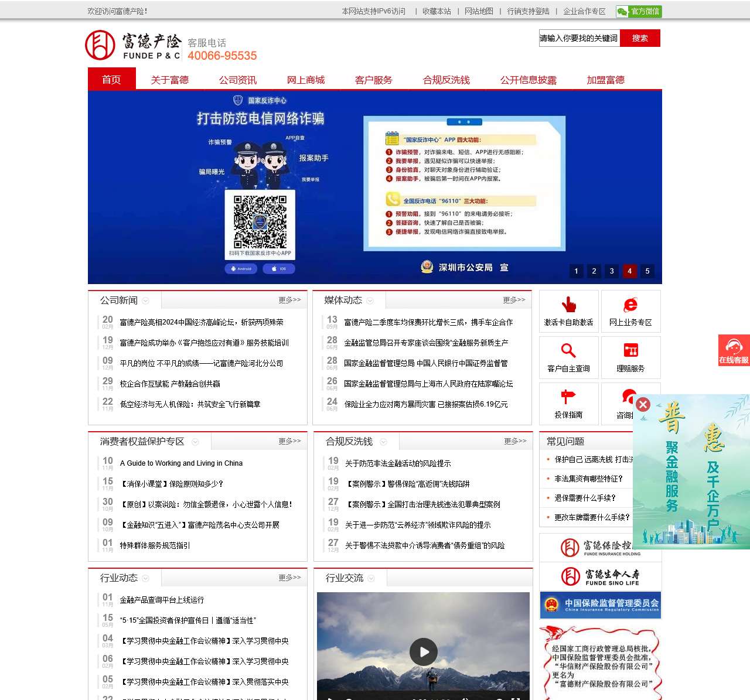Focus the keyword search field
This screenshot has height=700, width=750.
tap(579, 38)
